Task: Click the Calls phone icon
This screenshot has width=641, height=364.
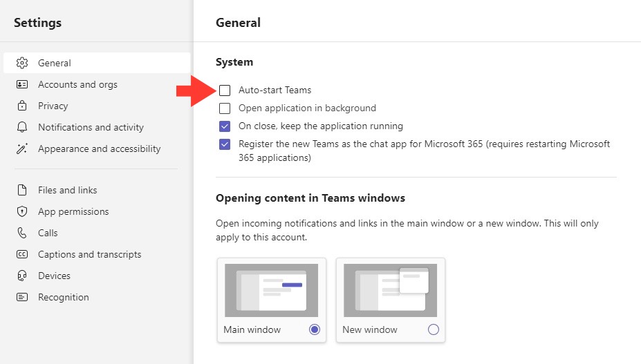Action: pos(22,233)
